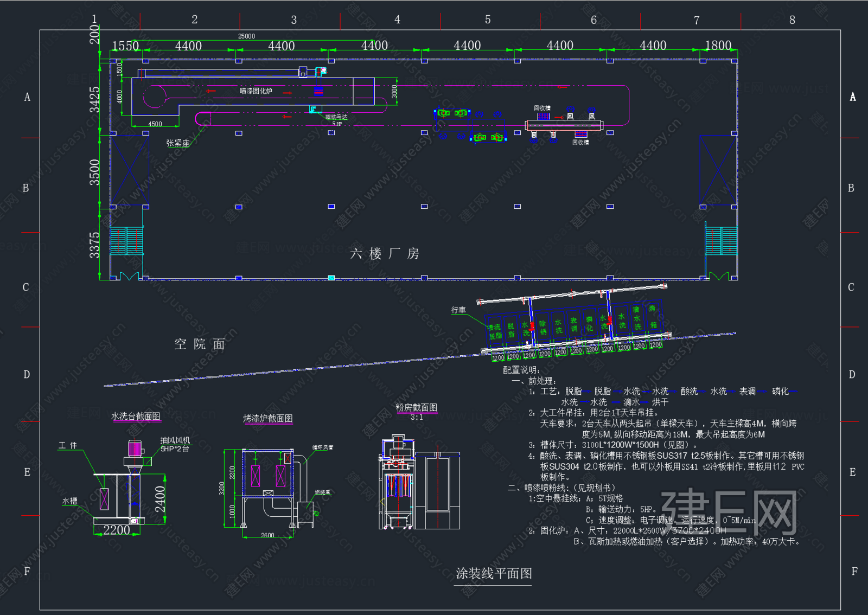Select the 烤箱 box at line end
This screenshot has width=868, height=615.
point(653,316)
